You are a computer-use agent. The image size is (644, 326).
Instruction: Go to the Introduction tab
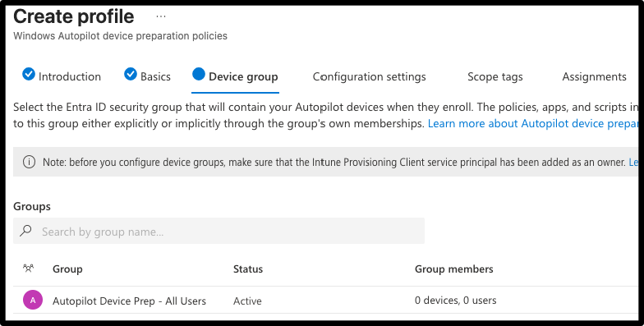[x=69, y=77]
